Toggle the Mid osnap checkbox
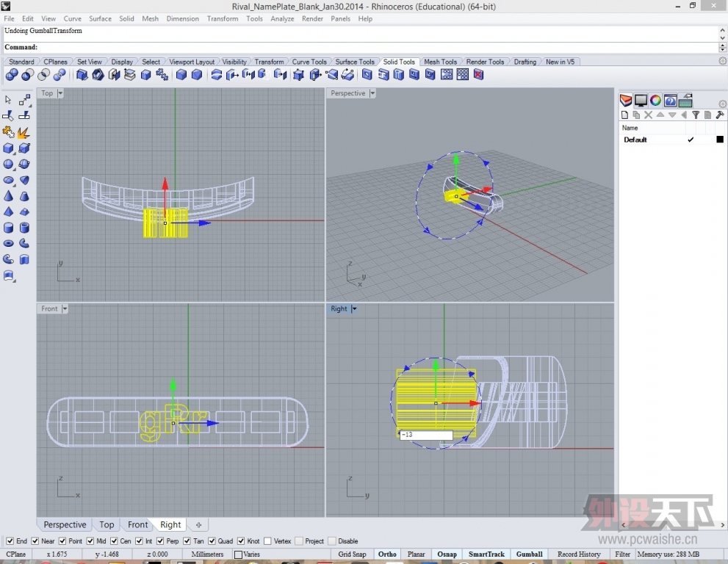The height and width of the screenshot is (564, 728). pyautogui.click(x=90, y=540)
